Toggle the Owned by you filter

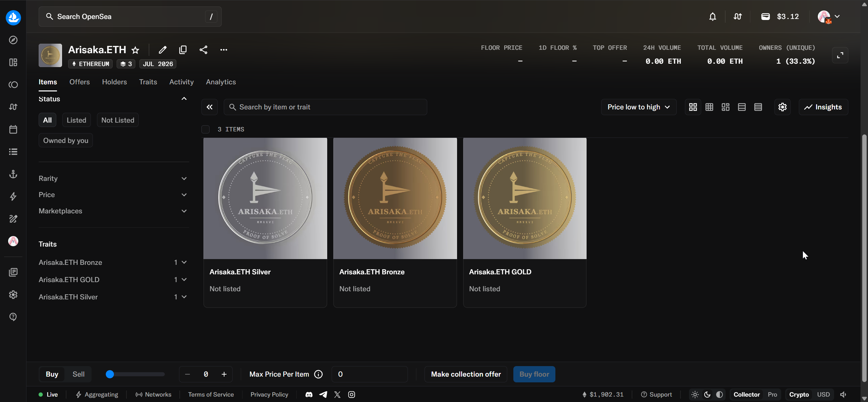tap(65, 141)
